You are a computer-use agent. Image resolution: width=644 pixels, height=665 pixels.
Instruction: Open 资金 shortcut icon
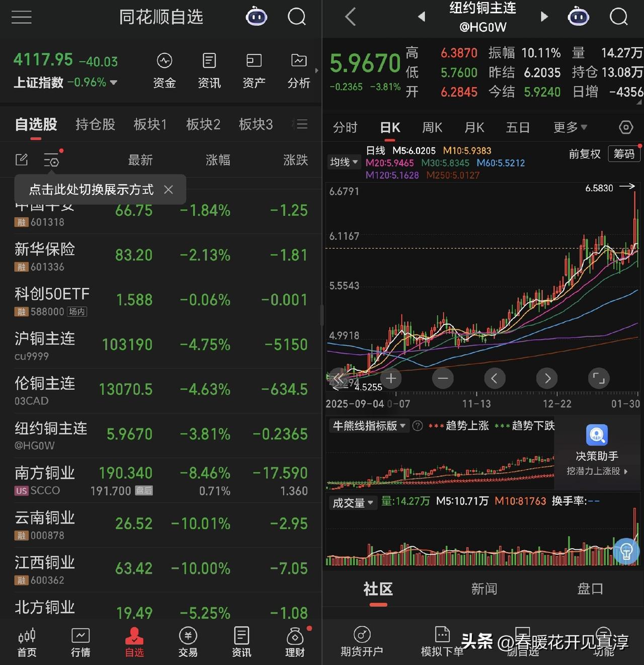(165, 70)
